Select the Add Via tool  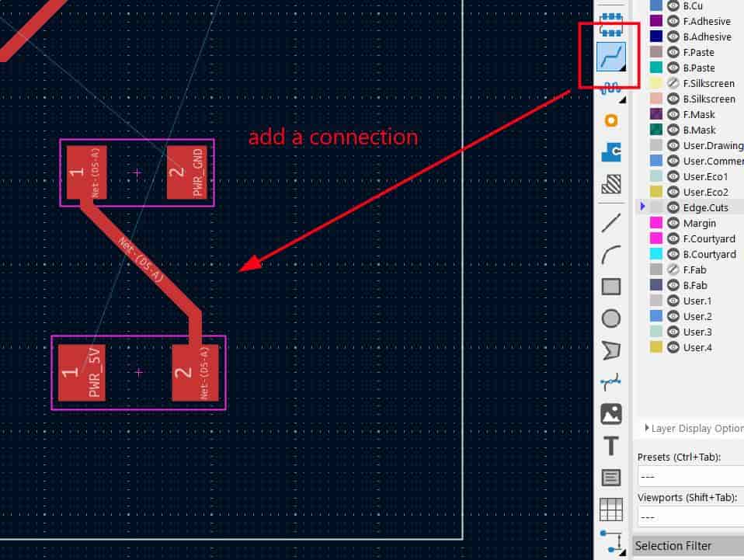pyautogui.click(x=611, y=120)
